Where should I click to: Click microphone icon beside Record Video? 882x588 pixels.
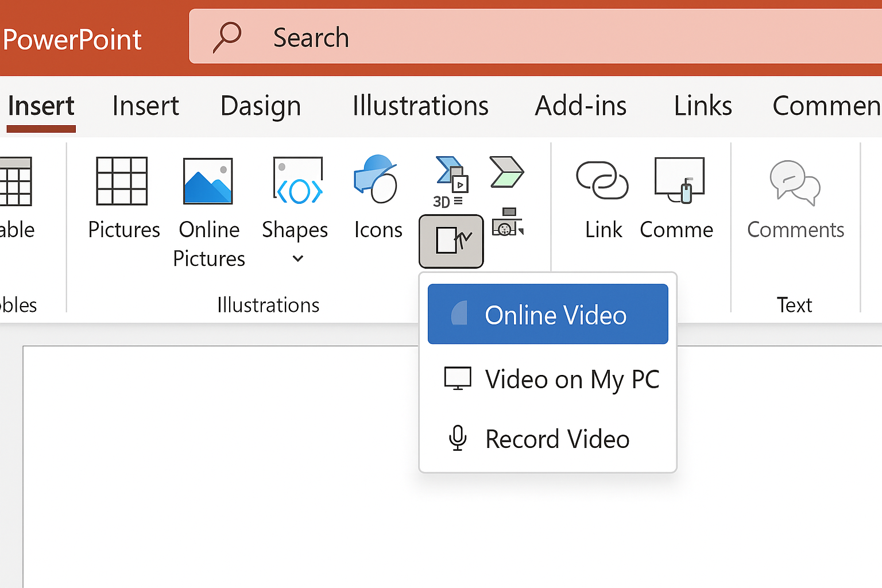pos(458,438)
